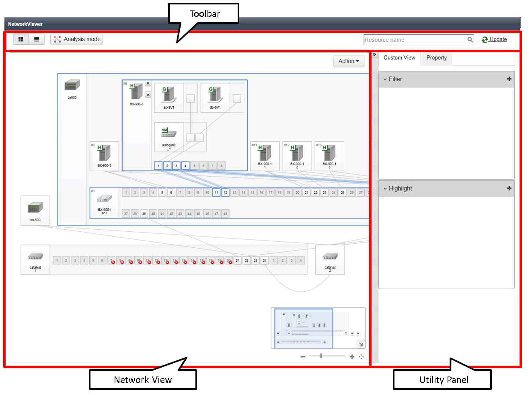Click the fit-to-screen icon beside zoom

coord(361,357)
